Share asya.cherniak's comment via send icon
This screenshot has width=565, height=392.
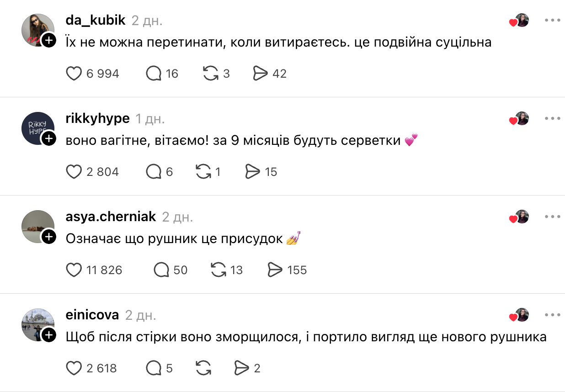275,270
